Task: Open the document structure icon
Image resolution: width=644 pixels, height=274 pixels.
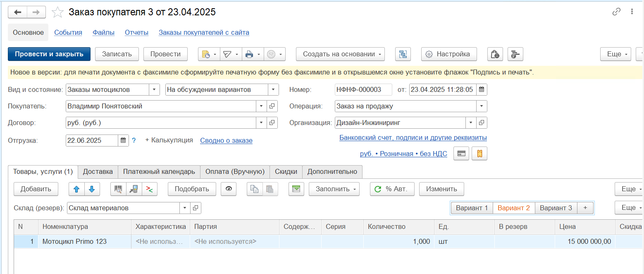Action: click(403, 54)
